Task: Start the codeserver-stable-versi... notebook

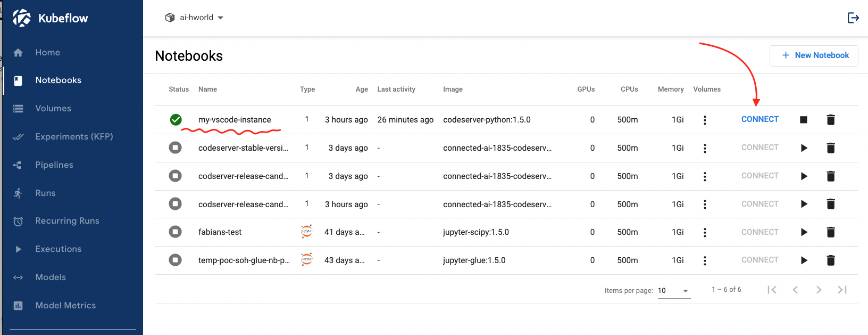Action: pos(804,148)
